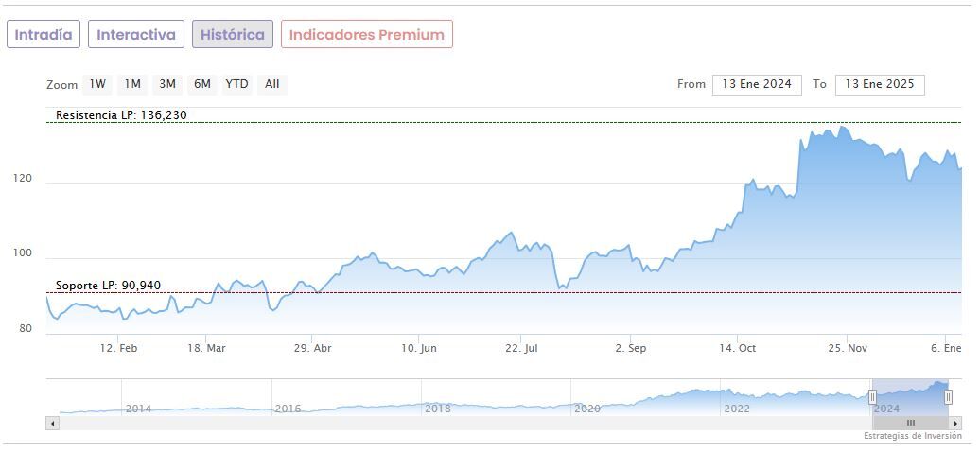Select the YTD zoom option

236,84
